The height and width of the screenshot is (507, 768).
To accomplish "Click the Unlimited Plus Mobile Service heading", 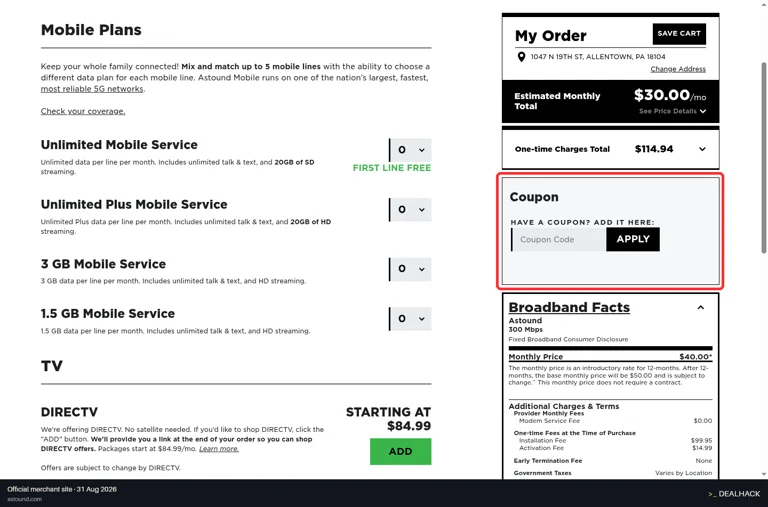I will click(x=134, y=204).
